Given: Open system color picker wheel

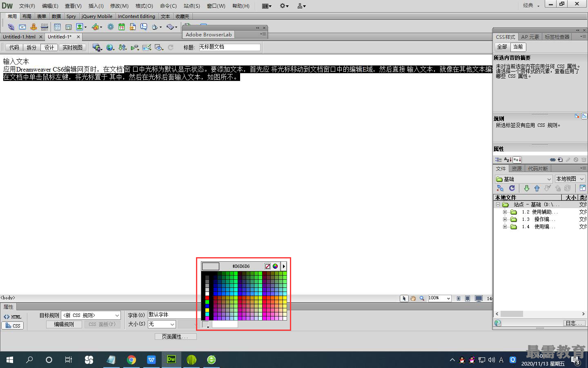Looking at the screenshot, I should pyautogui.click(x=275, y=266).
